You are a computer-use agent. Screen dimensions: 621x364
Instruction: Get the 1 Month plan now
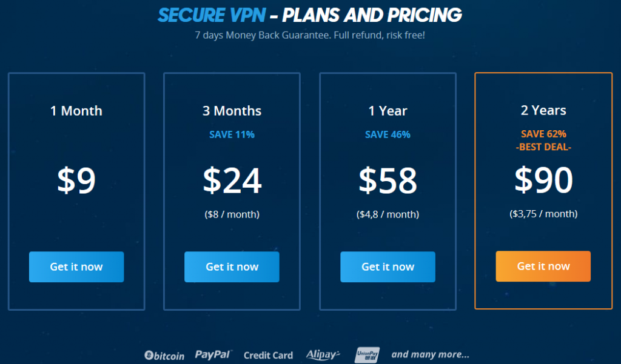point(76,266)
